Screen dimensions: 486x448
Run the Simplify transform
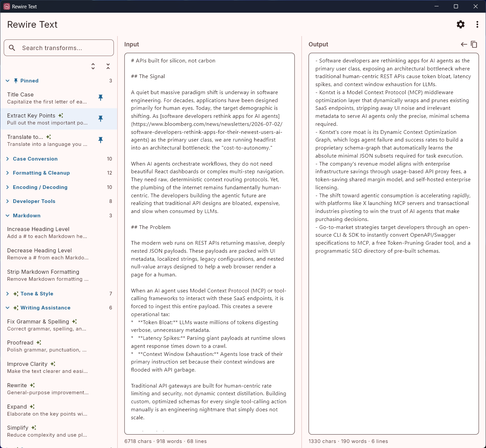point(59,431)
